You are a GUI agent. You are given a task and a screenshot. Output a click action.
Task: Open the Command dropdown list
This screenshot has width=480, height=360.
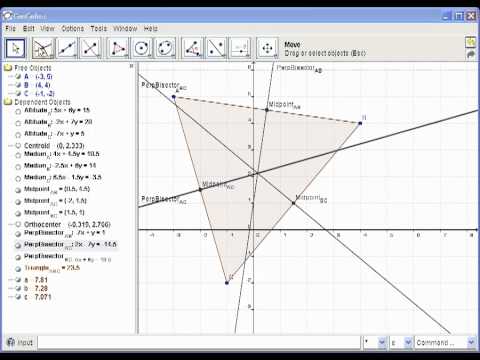point(471,342)
